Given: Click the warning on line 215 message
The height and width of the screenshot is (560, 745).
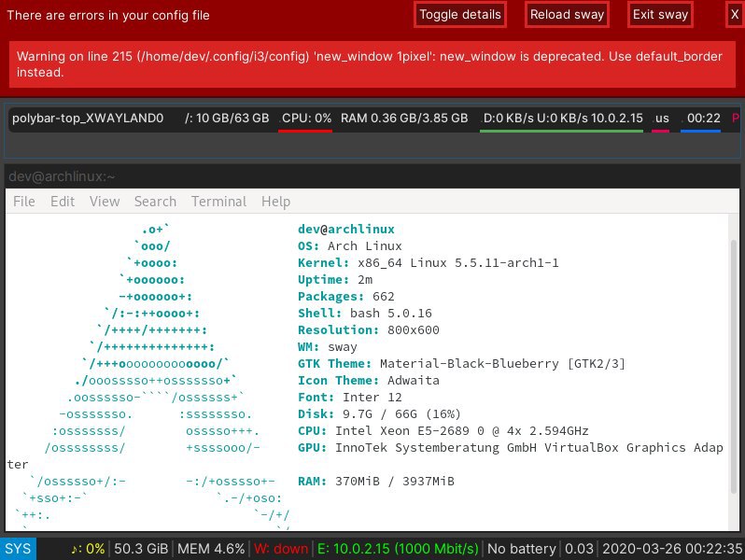Looking at the screenshot, I should 372,64.
